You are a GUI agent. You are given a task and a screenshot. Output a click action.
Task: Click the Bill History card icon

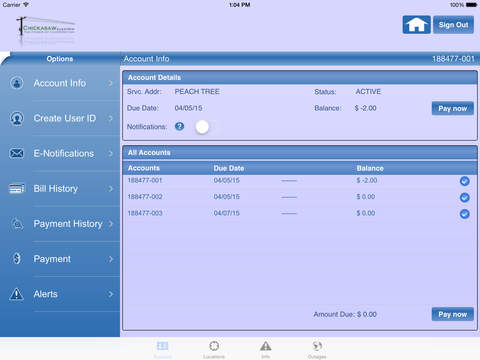click(x=17, y=188)
